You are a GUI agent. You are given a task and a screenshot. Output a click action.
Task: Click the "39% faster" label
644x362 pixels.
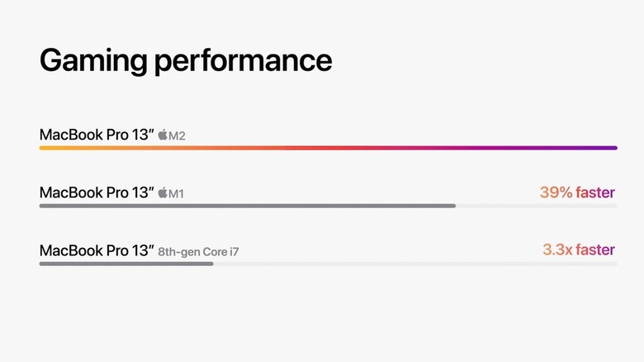coord(577,193)
